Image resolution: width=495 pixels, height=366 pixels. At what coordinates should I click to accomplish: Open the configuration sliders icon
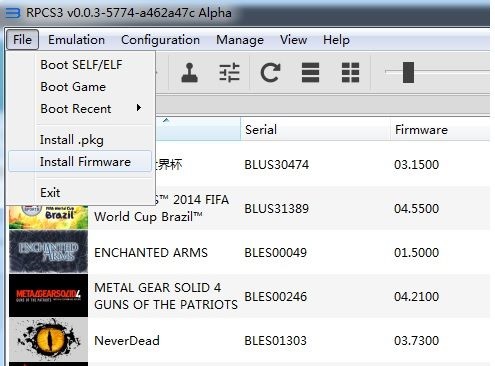(229, 73)
